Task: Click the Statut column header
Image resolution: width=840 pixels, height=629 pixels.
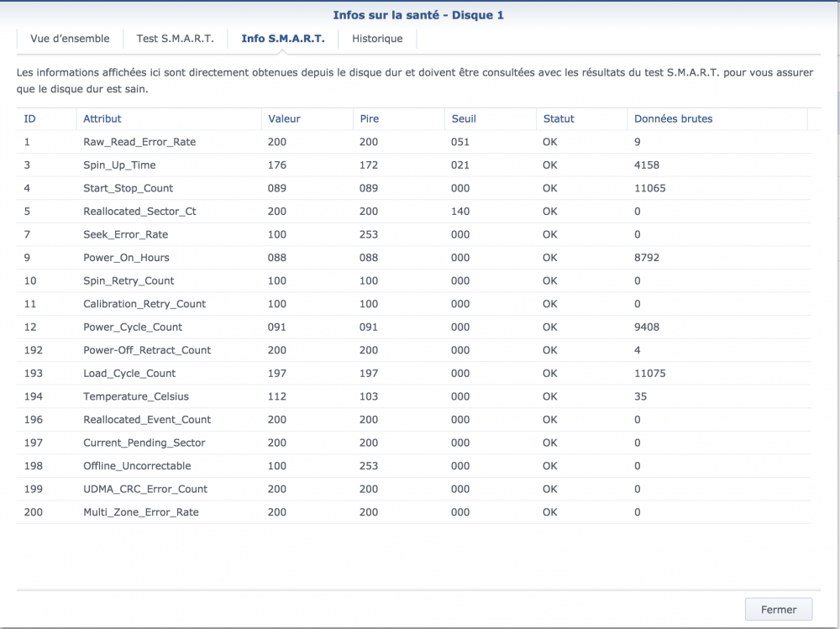Action: click(582, 119)
